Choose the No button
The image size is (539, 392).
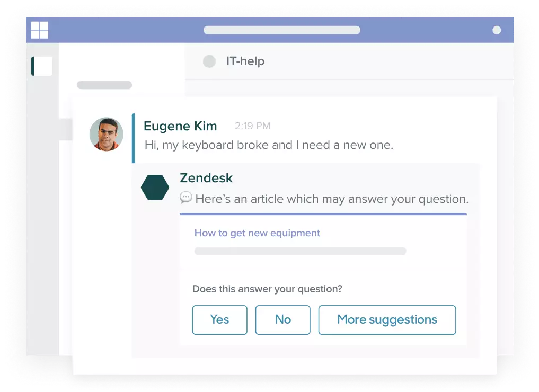pos(283,320)
